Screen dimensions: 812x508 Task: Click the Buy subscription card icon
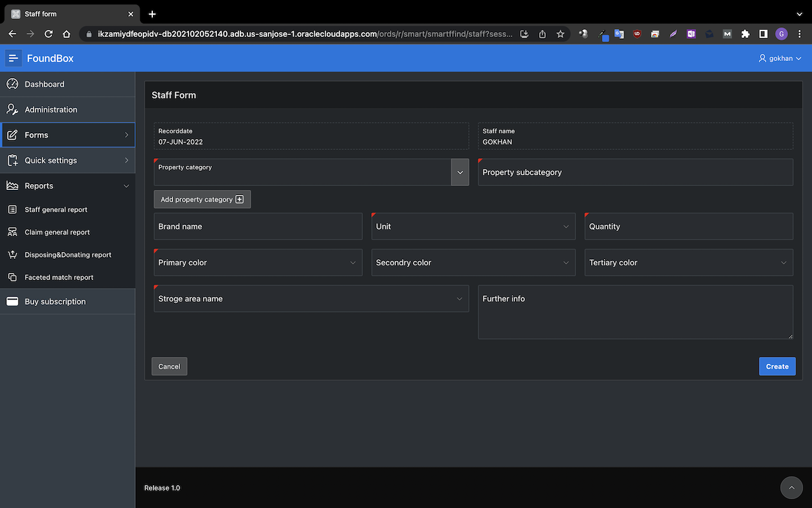[x=12, y=302]
